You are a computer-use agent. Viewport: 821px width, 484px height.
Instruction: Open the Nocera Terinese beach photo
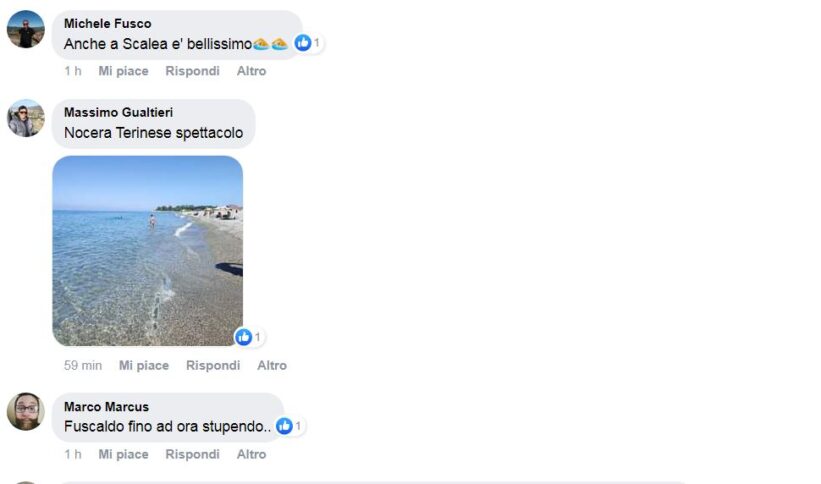click(x=148, y=251)
